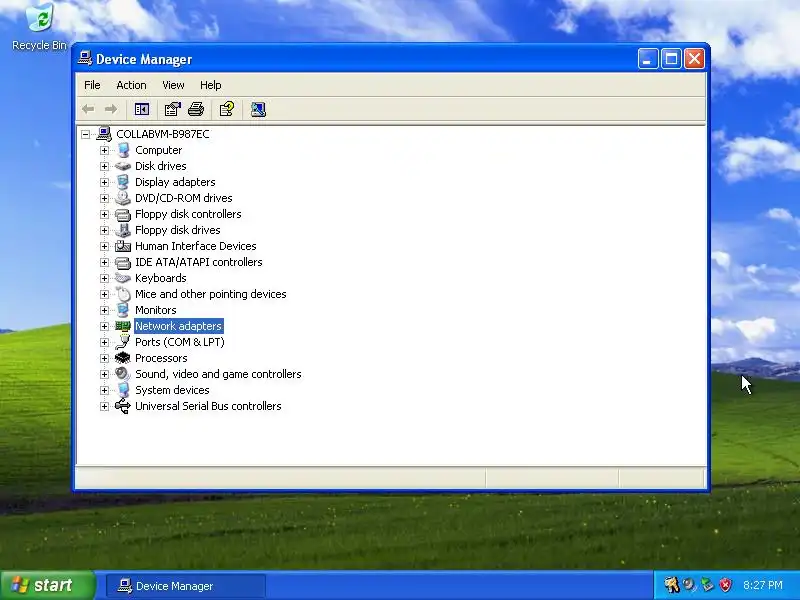Viewport: 800px width, 600px height.
Task: Click Scan for hardware changes toolbar icon
Action: (x=258, y=109)
